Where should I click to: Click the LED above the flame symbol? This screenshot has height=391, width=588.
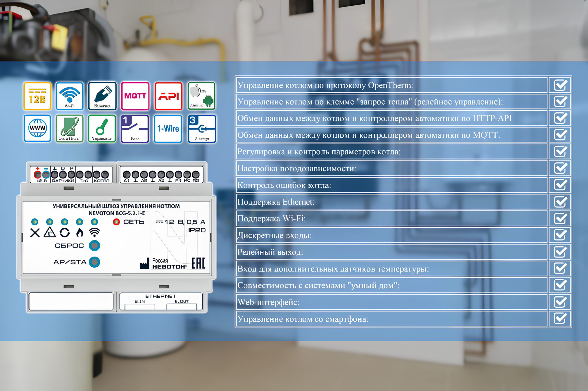point(79,222)
